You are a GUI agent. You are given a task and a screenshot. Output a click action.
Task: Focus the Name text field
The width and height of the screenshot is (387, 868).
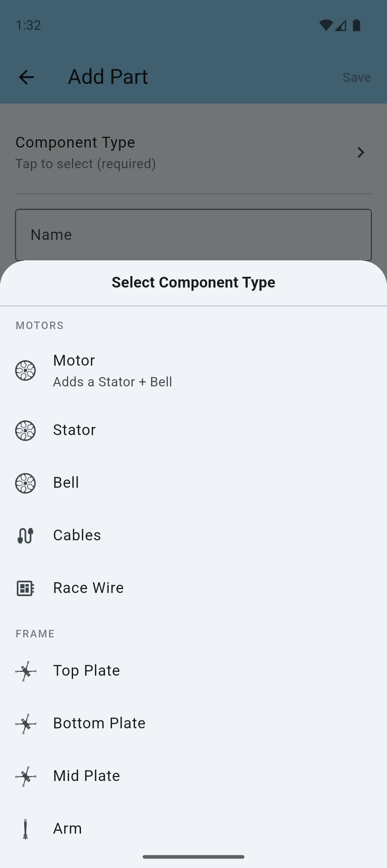[x=193, y=235]
